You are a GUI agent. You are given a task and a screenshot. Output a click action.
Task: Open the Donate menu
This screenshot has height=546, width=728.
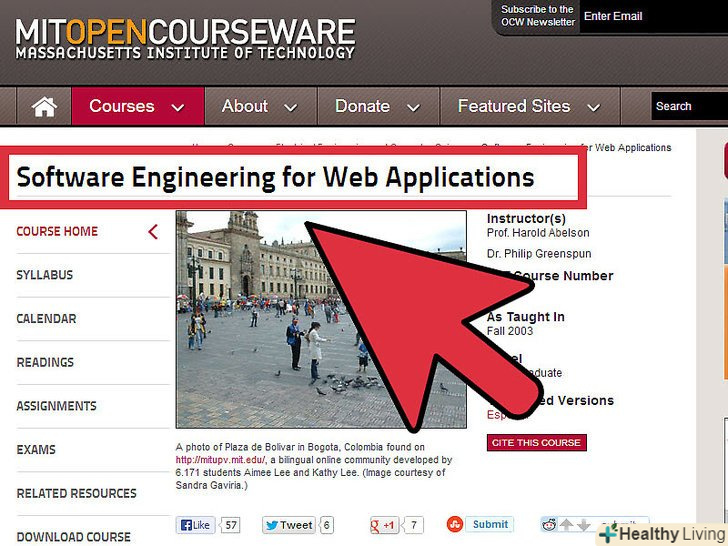(x=378, y=106)
